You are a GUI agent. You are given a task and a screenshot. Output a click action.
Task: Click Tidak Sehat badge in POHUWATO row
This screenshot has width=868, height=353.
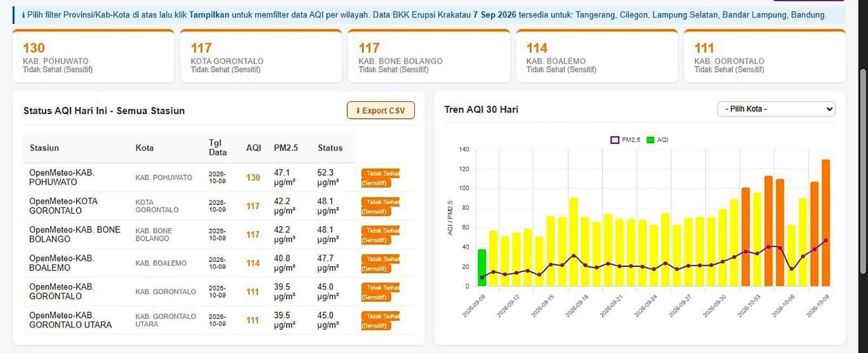[381, 178]
